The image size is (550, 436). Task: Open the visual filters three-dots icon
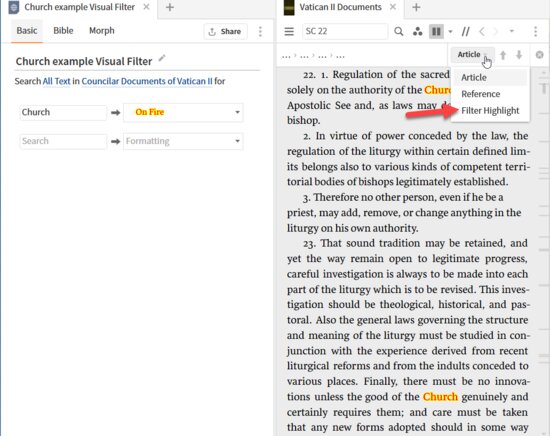click(417, 32)
